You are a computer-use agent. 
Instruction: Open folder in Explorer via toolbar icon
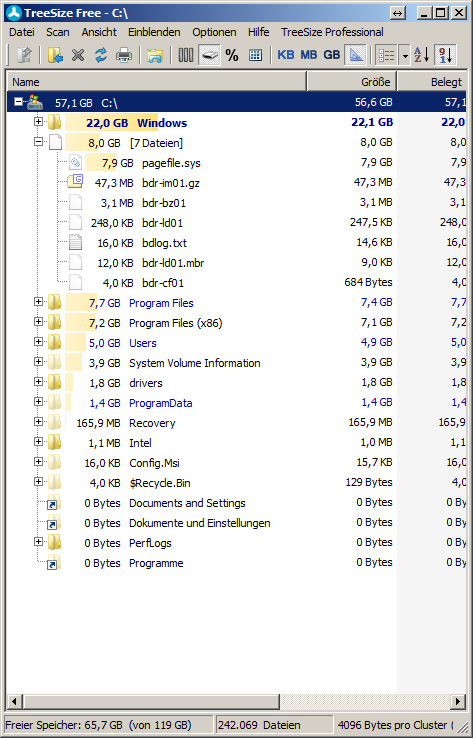tap(154, 56)
